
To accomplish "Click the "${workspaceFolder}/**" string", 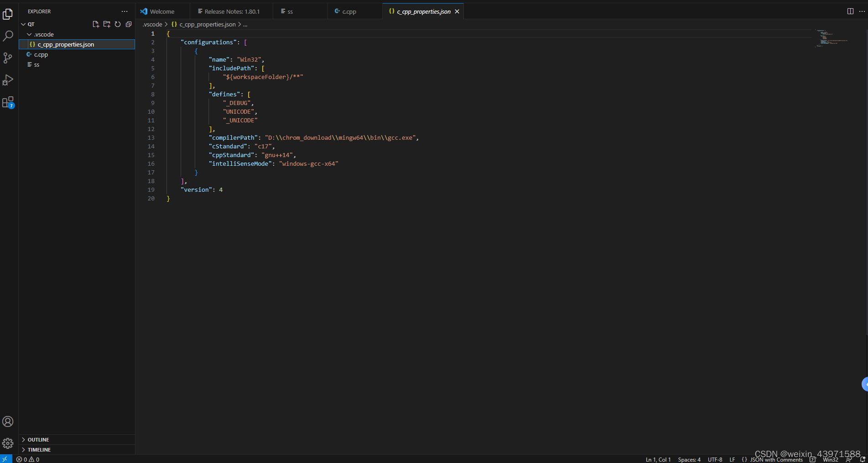I will coord(263,77).
